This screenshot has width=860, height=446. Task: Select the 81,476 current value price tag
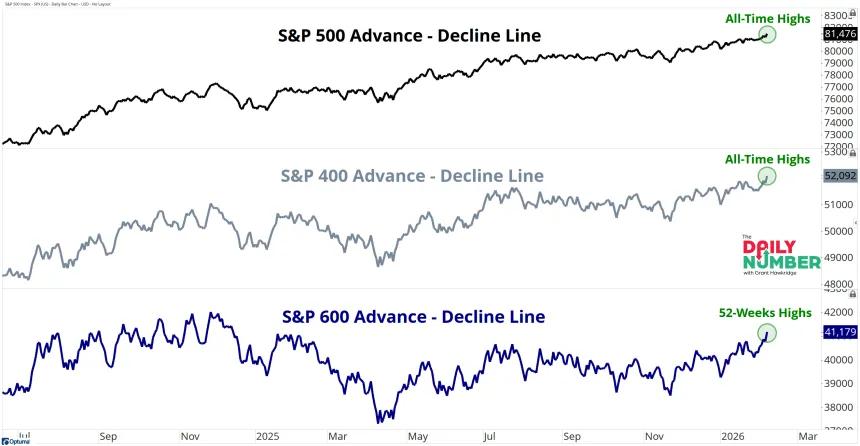click(840, 34)
